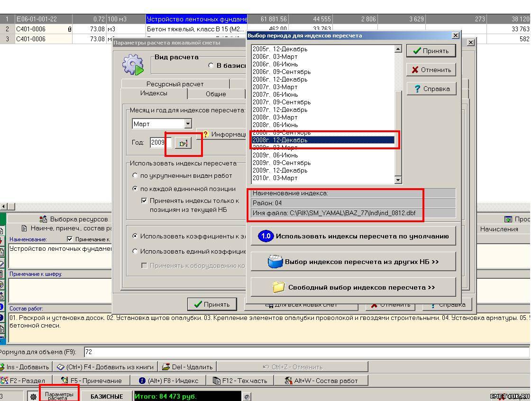Click Alt+W - Состав работ button
The image size is (532, 401).
pos(321,381)
